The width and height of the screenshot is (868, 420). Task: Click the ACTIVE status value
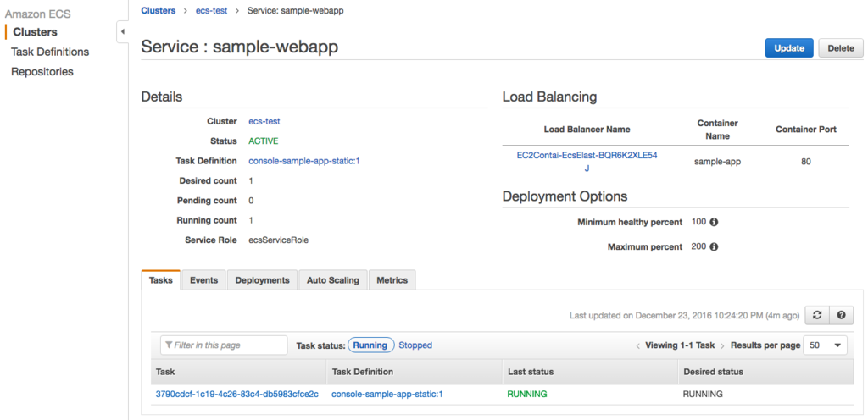[264, 141]
